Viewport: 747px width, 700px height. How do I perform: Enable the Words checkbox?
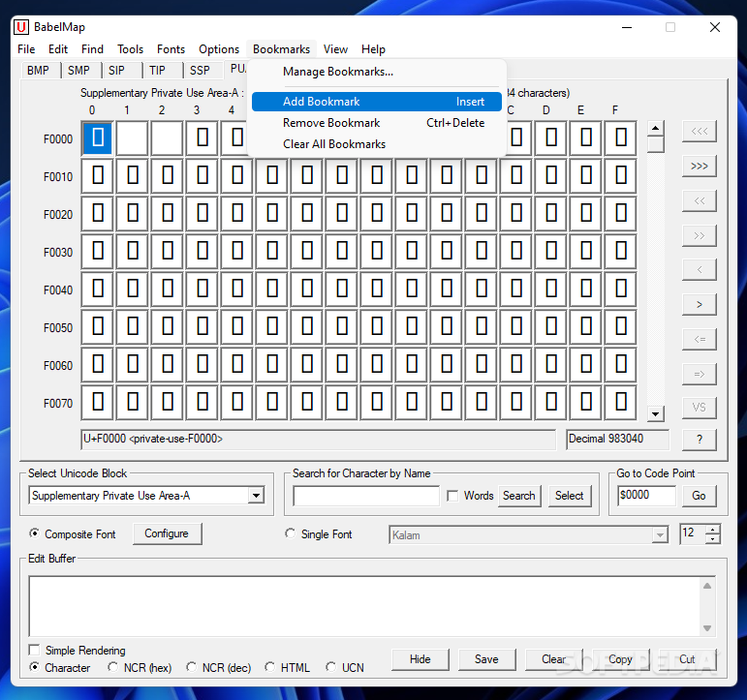pyautogui.click(x=452, y=496)
